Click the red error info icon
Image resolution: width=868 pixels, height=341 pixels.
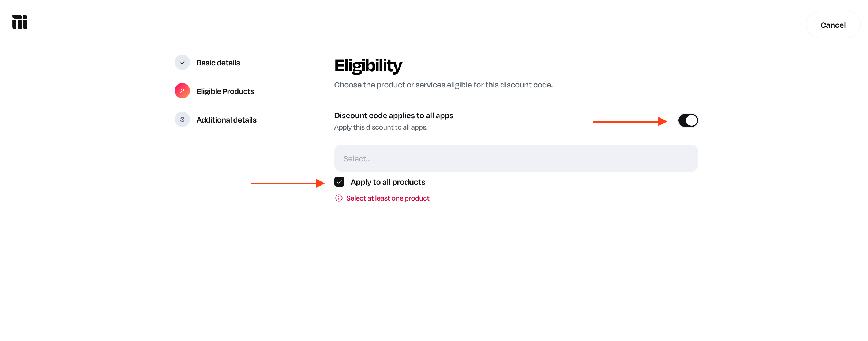pyautogui.click(x=339, y=198)
